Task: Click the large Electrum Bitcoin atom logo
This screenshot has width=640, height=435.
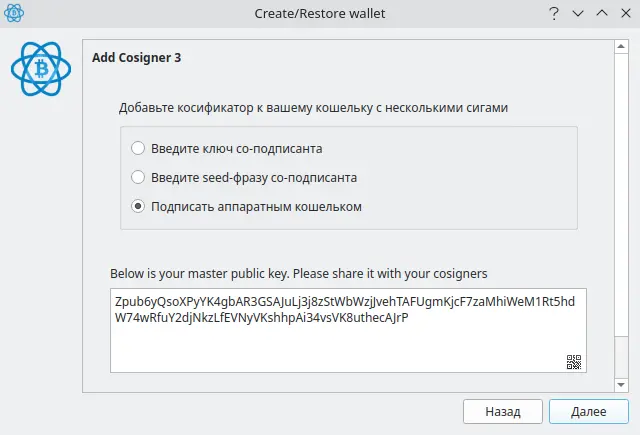Action: pos(41,69)
